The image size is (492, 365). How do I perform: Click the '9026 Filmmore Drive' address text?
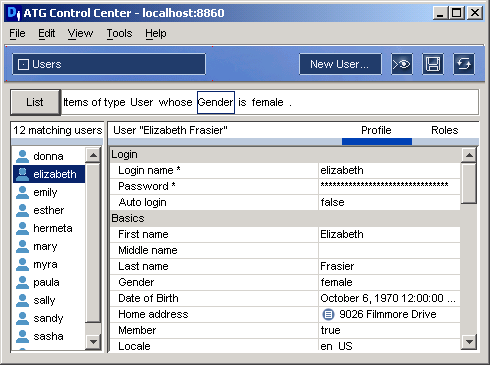click(x=388, y=314)
